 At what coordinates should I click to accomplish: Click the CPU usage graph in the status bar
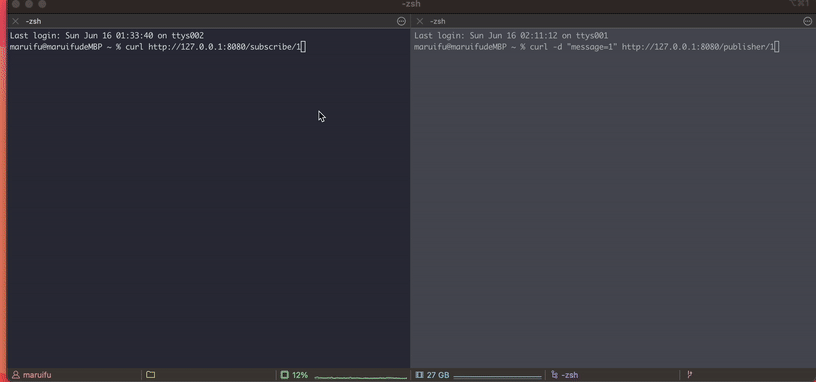point(361,376)
